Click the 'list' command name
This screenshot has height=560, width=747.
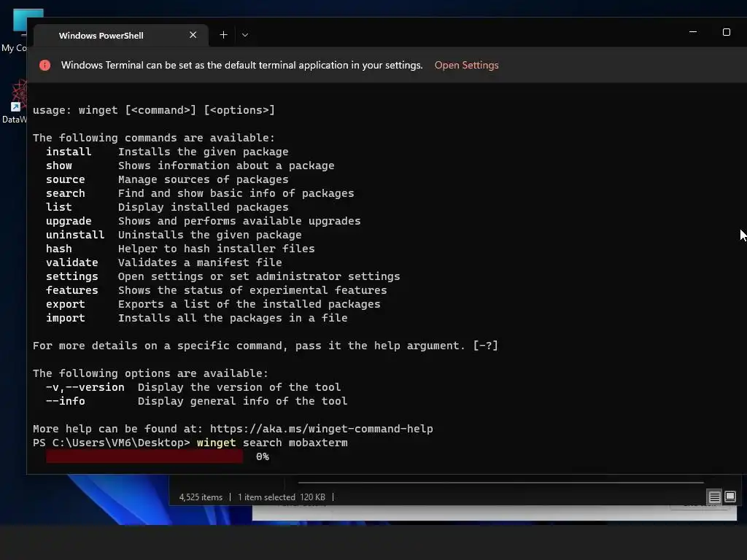tap(59, 206)
